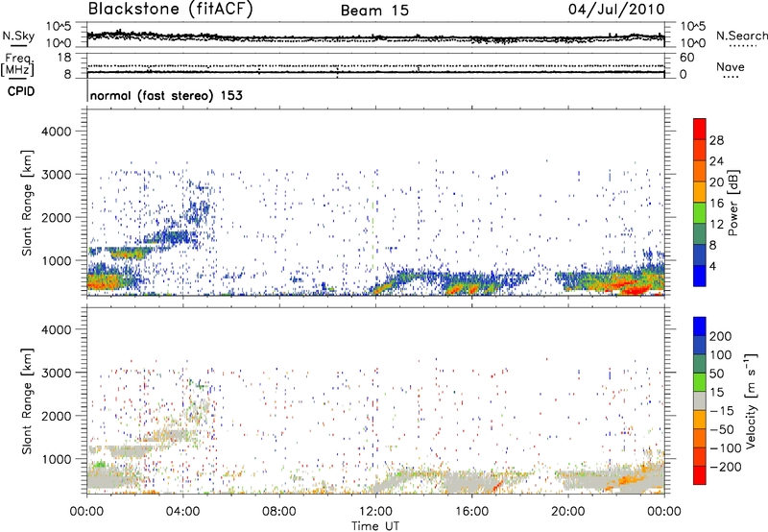This screenshot has height=532, width=768.
Task: Click the "1000" tick in the velocity panel
Action: click(x=56, y=459)
